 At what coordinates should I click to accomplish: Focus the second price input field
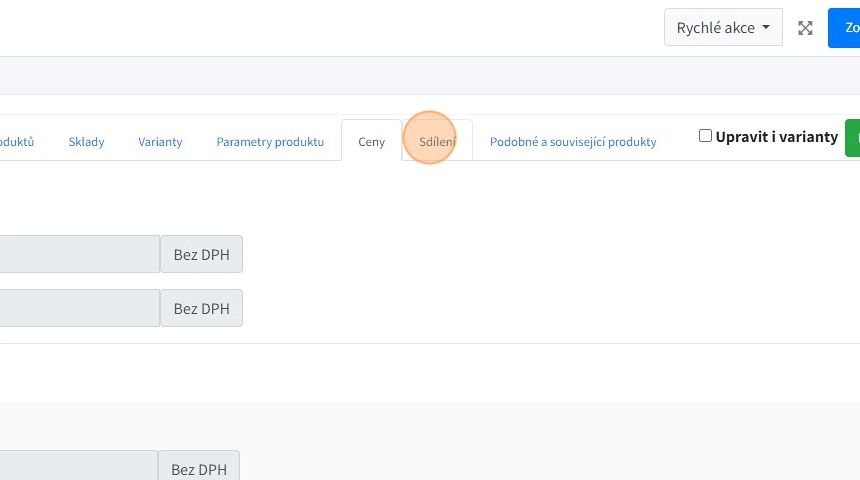(79, 308)
